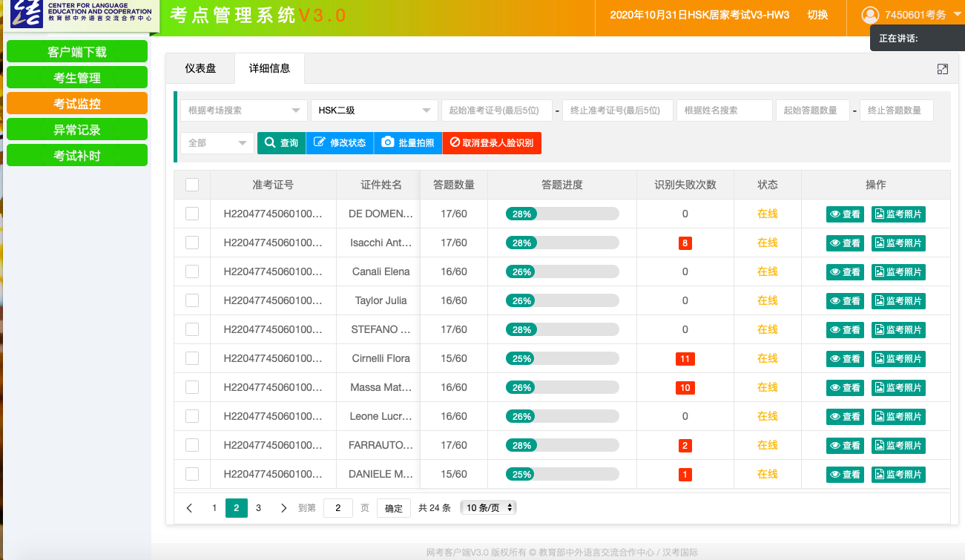The image size is (965, 560).
Task: Open the HSK二级 level dropdown
Action: coord(374,111)
